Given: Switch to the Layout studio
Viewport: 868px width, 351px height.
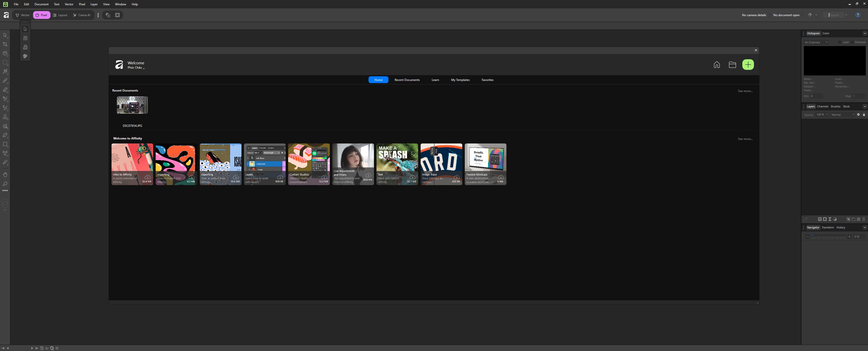Looking at the screenshot, I should point(60,15).
